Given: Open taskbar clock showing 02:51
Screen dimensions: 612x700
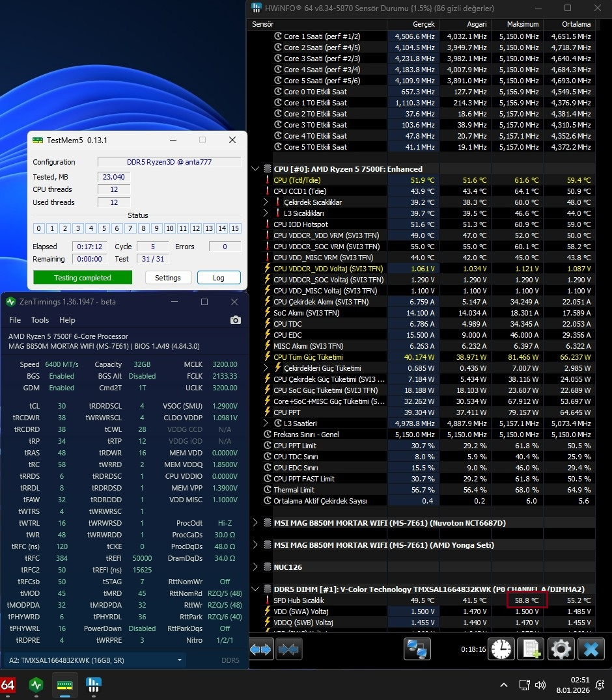Looking at the screenshot, I should (x=574, y=685).
